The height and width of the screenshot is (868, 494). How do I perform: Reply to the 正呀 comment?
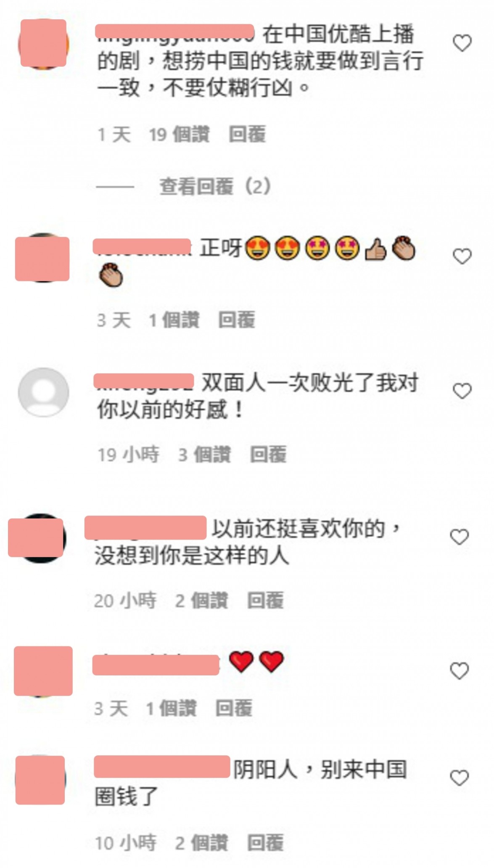point(237,320)
